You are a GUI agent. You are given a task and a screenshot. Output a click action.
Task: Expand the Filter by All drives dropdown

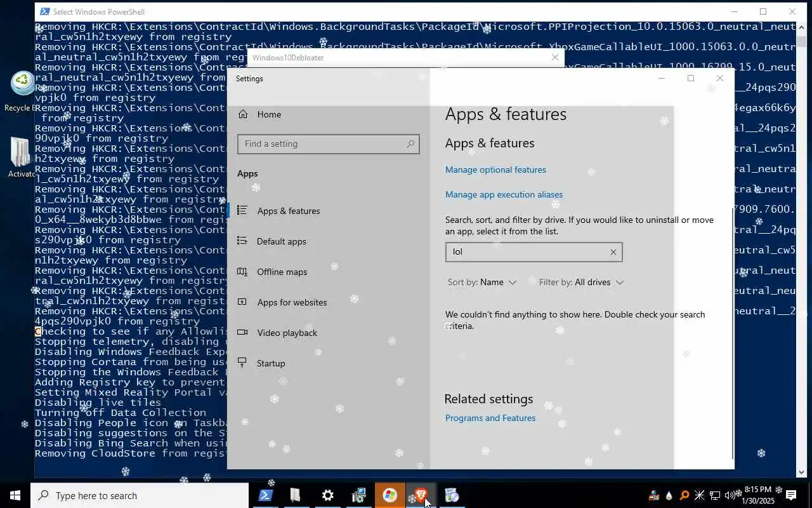[581, 282]
